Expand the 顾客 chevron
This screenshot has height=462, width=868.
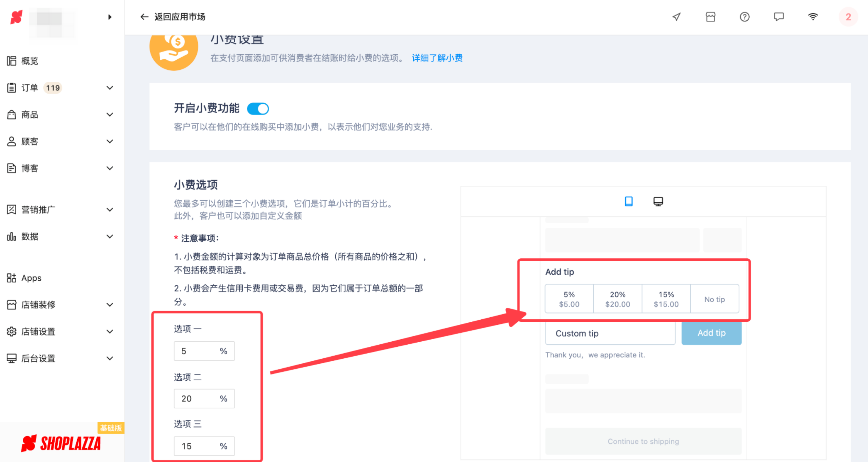(x=110, y=141)
